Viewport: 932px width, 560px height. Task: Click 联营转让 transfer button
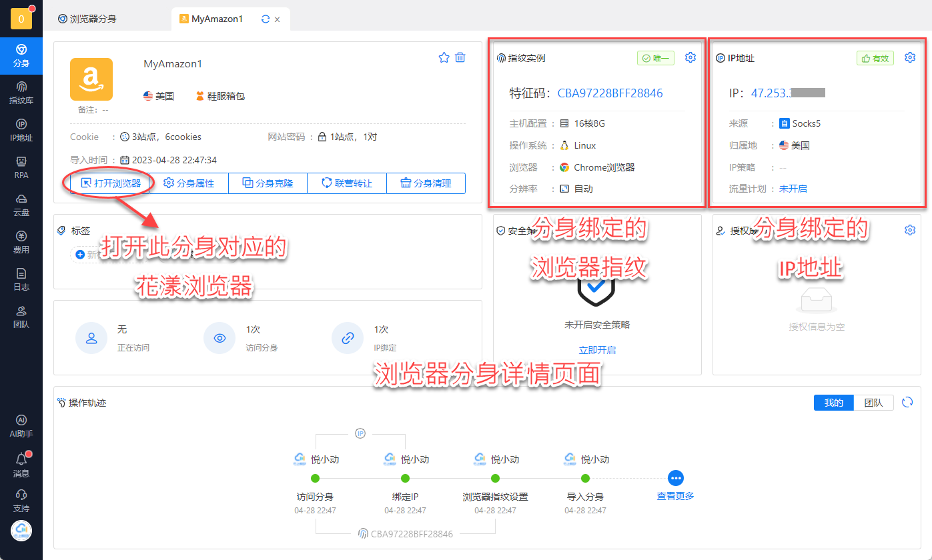click(347, 183)
